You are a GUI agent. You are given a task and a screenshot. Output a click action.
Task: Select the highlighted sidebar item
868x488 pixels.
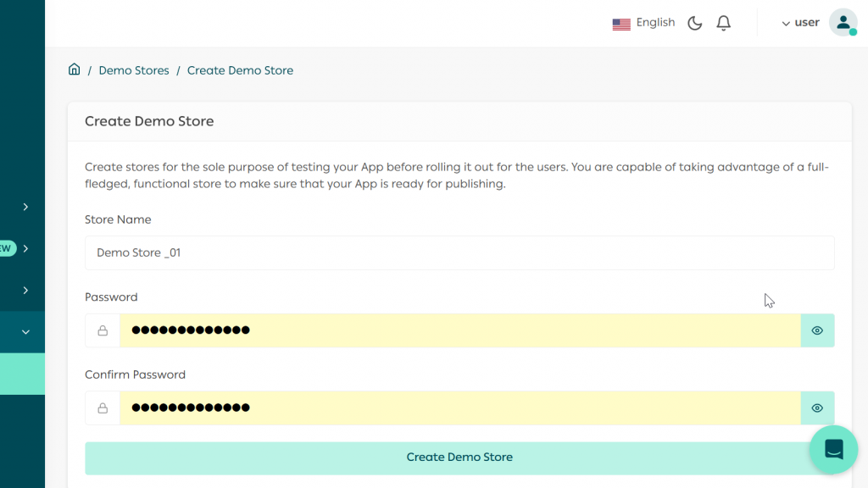pyautogui.click(x=22, y=374)
